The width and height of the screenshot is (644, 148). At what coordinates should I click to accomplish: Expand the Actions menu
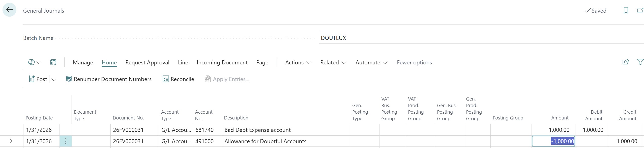(x=298, y=62)
